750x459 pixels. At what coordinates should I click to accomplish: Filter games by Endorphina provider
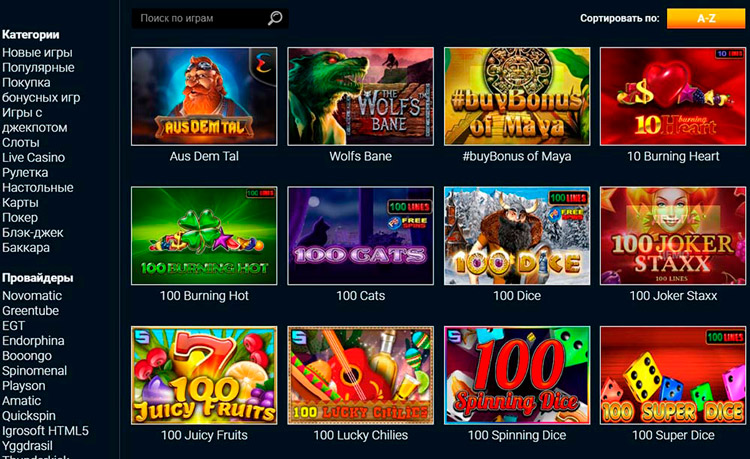point(33,340)
